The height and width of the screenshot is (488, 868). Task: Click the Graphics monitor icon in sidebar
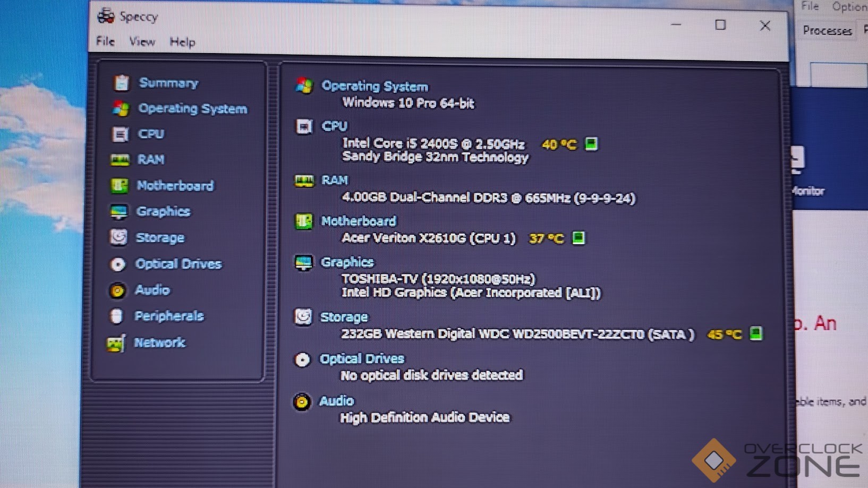click(x=118, y=212)
